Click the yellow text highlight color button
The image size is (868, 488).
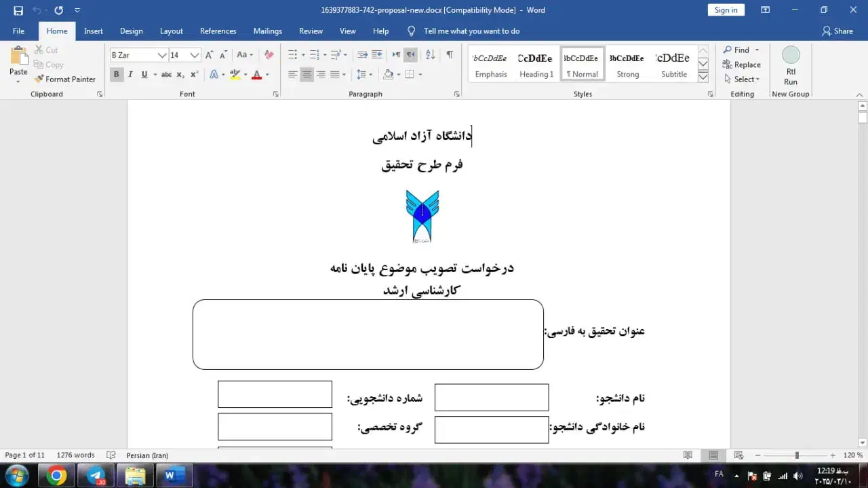click(x=235, y=75)
